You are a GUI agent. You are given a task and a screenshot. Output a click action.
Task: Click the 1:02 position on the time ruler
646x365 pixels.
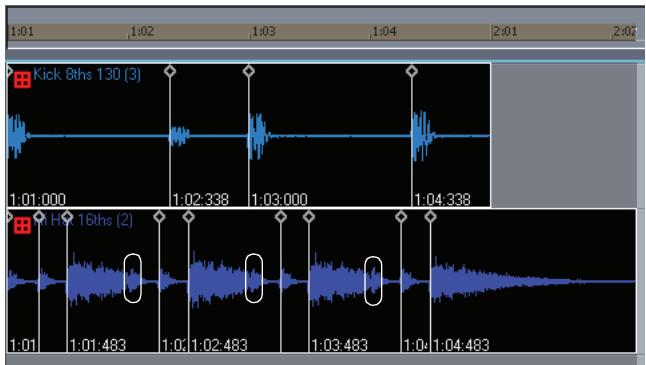tap(142, 31)
